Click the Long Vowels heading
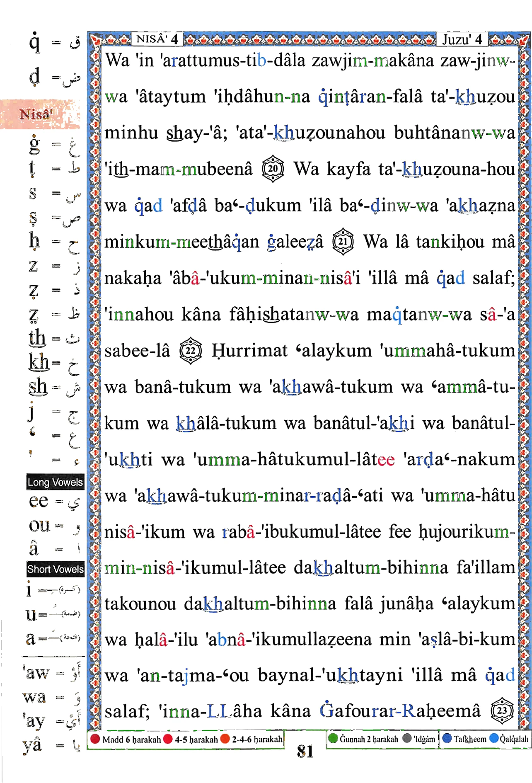This screenshot has height=783, width=532. (x=55, y=482)
